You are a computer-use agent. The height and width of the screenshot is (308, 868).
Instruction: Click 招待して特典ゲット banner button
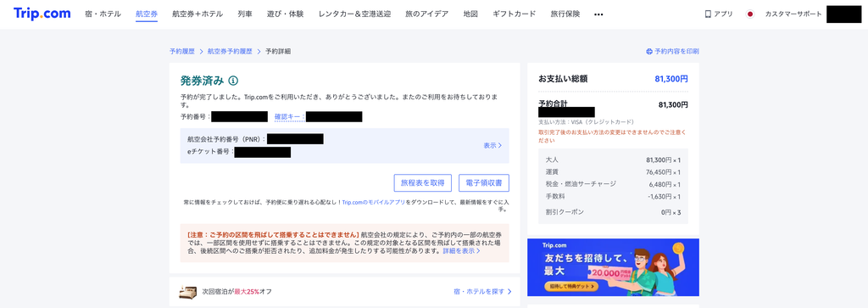pyautogui.click(x=571, y=287)
